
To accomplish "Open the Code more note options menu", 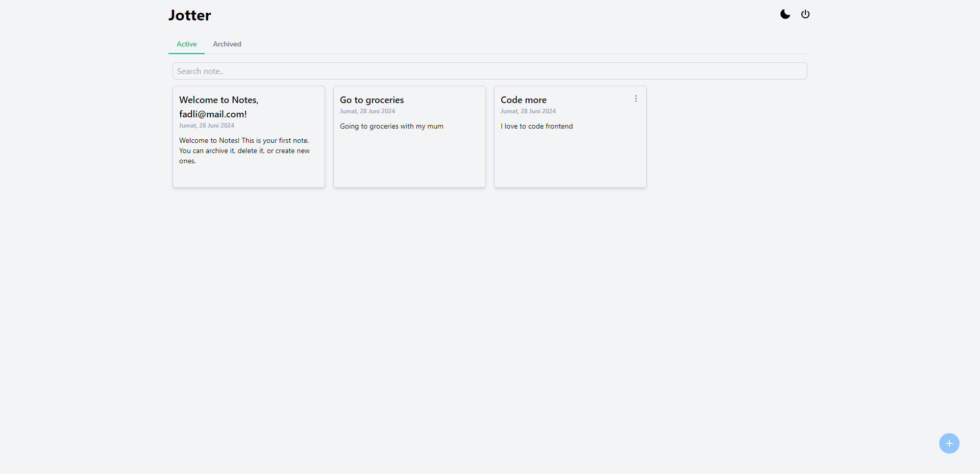I will (x=636, y=98).
